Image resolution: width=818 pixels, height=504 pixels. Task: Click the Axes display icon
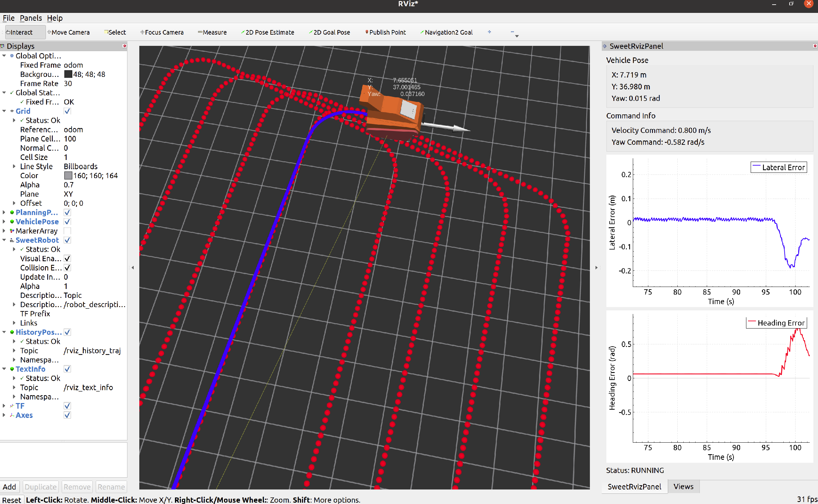(x=12, y=415)
